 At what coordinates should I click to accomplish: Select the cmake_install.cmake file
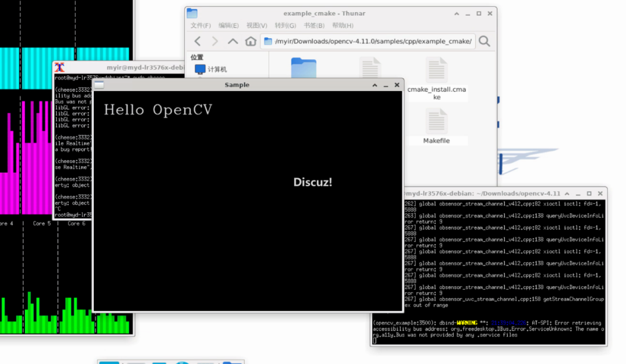pos(436,71)
